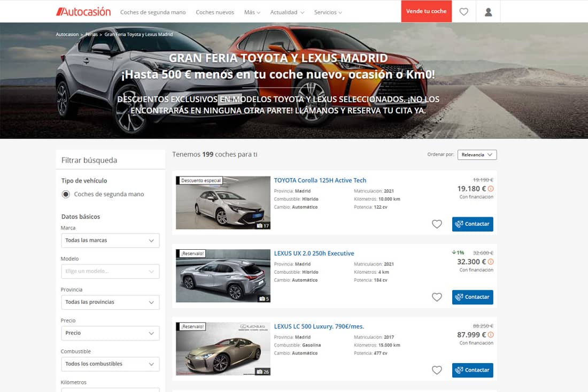This screenshot has width=588, height=392.
Task: Expand the Servicios menu
Action: (x=328, y=12)
